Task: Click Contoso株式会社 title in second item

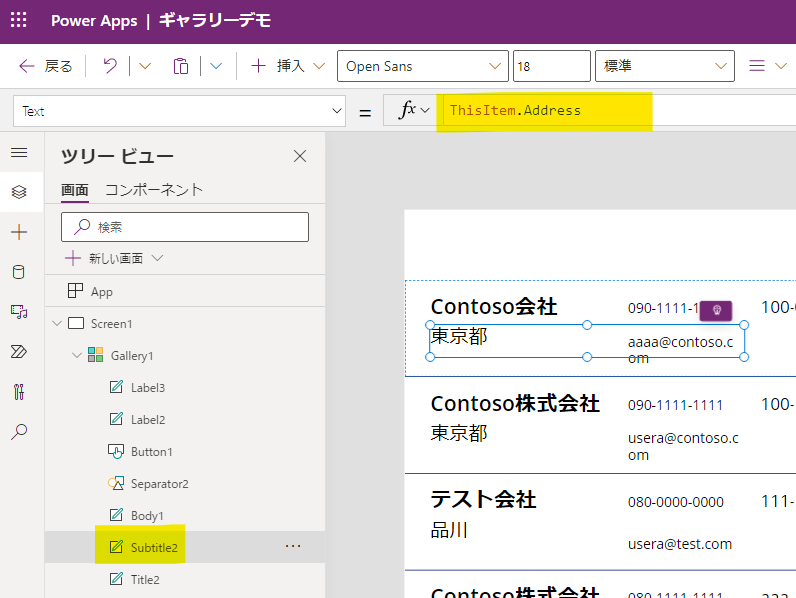Action: [x=515, y=404]
